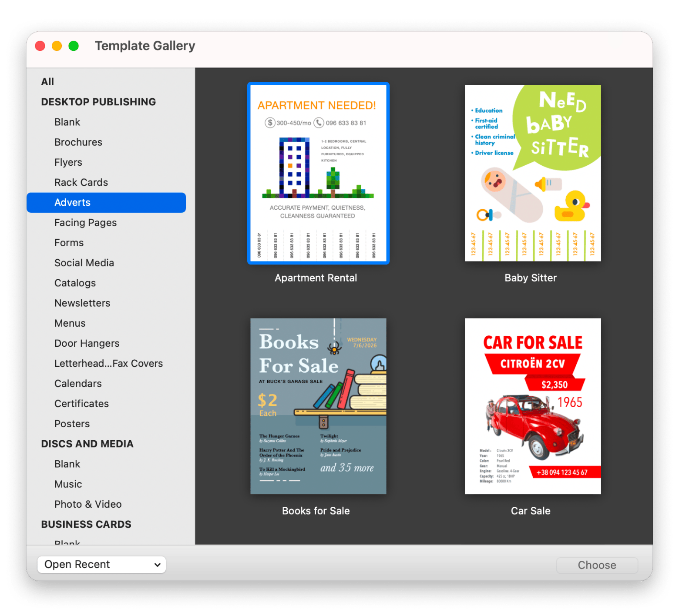Open Rack Cards templates
This screenshot has height=616, width=679.
[81, 182]
